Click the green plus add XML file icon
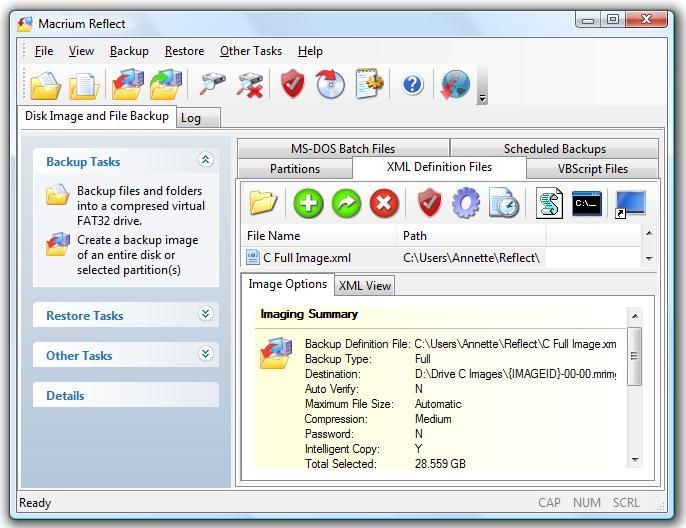The width and height of the screenshot is (686, 528). pos(308,203)
